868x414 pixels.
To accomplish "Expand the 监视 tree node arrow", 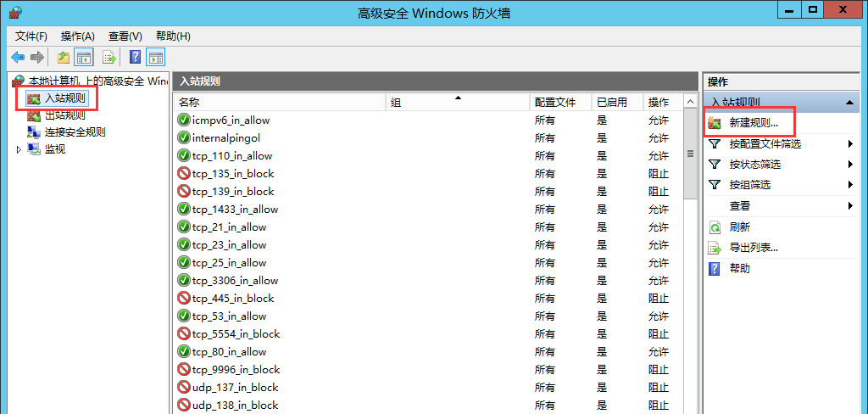I will 19,149.
